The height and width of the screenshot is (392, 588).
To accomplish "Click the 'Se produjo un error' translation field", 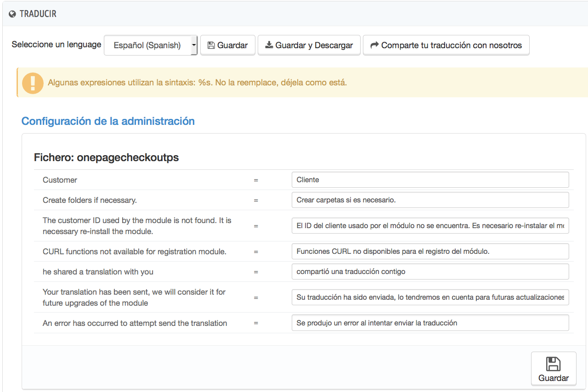I will click(x=430, y=323).
